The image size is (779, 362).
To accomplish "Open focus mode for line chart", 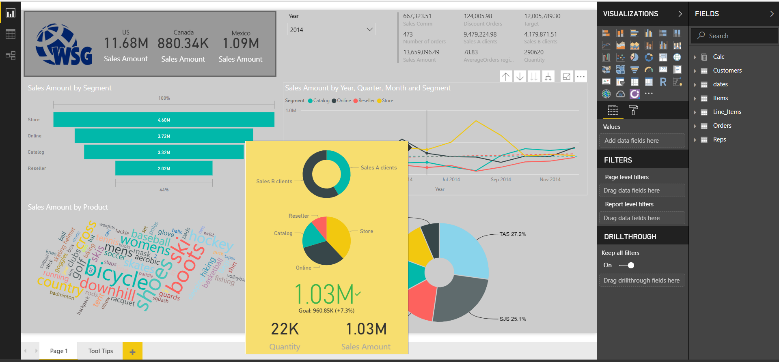I will [566, 76].
